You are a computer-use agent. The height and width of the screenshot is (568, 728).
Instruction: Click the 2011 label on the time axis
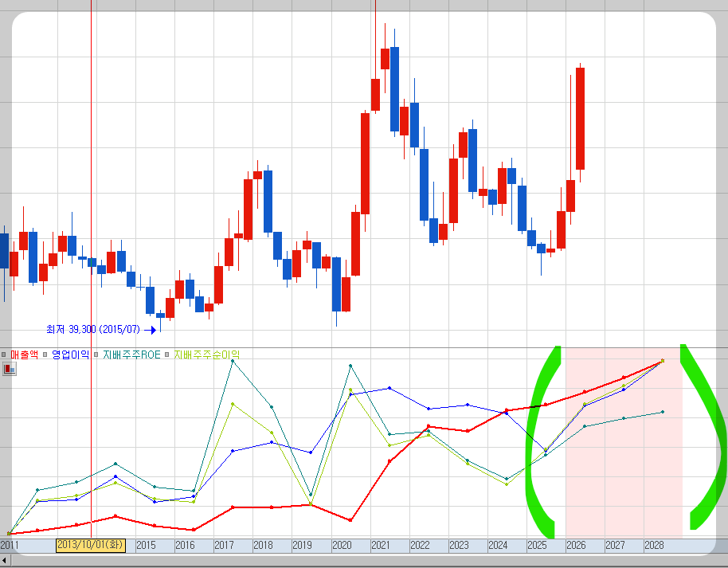pos(10,545)
